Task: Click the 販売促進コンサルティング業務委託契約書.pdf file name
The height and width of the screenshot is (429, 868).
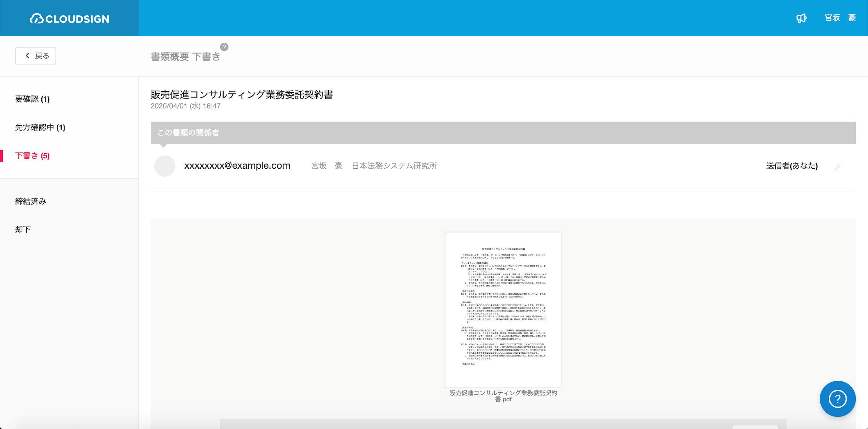Action: click(503, 396)
